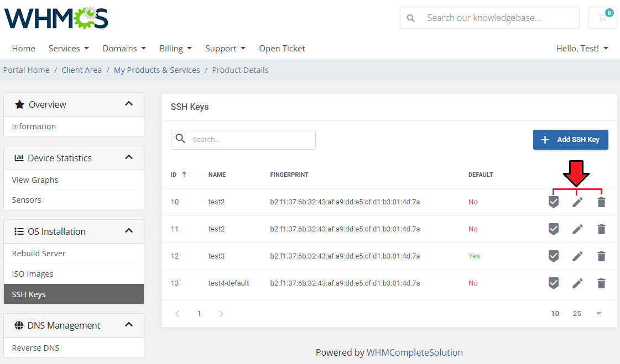Open the Services dropdown menu
620x364 pixels.
pyautogui.click(x=69, y=49)
